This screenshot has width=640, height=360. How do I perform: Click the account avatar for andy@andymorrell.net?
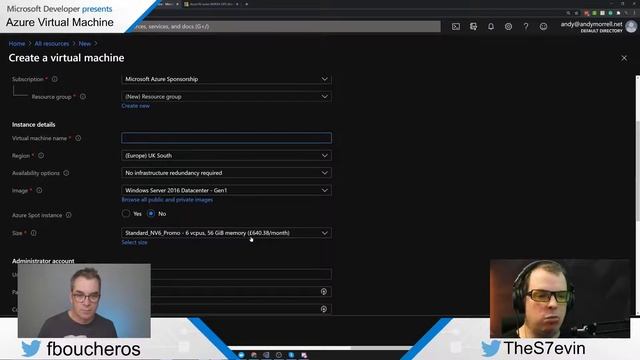631,27
